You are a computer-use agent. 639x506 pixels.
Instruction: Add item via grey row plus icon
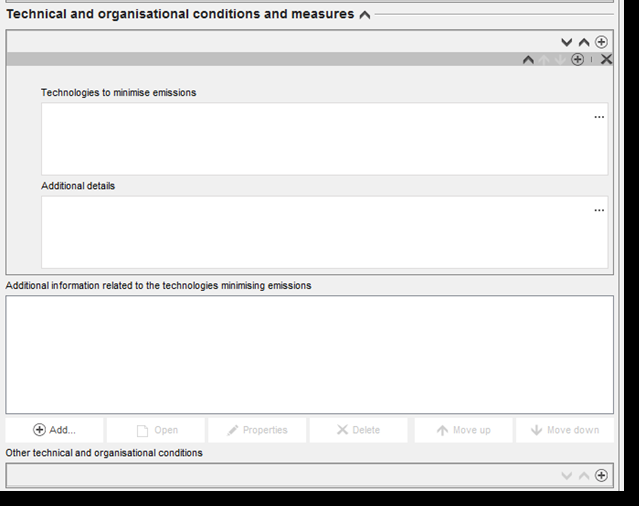tap(577, 59)
